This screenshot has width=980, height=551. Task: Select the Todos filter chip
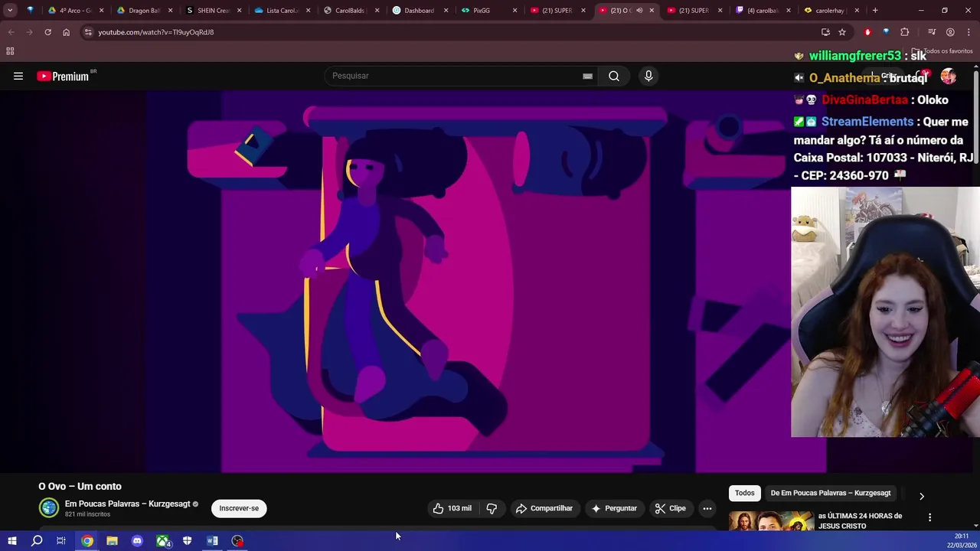744,493
